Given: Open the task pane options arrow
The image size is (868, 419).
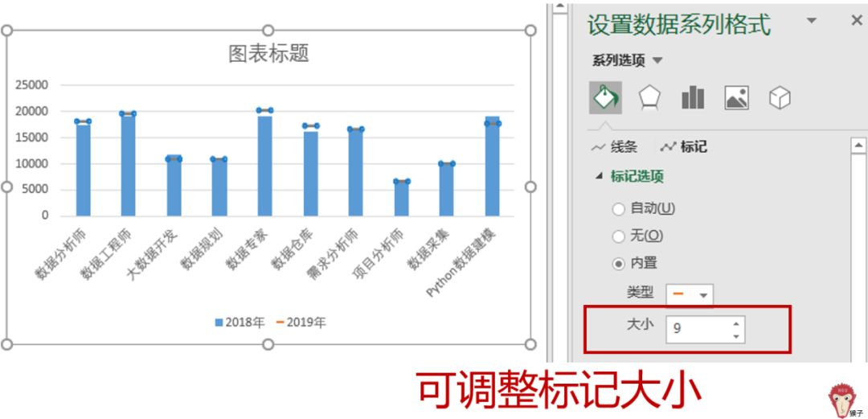Looking at the screenshot, I should [x=812, y=20].
